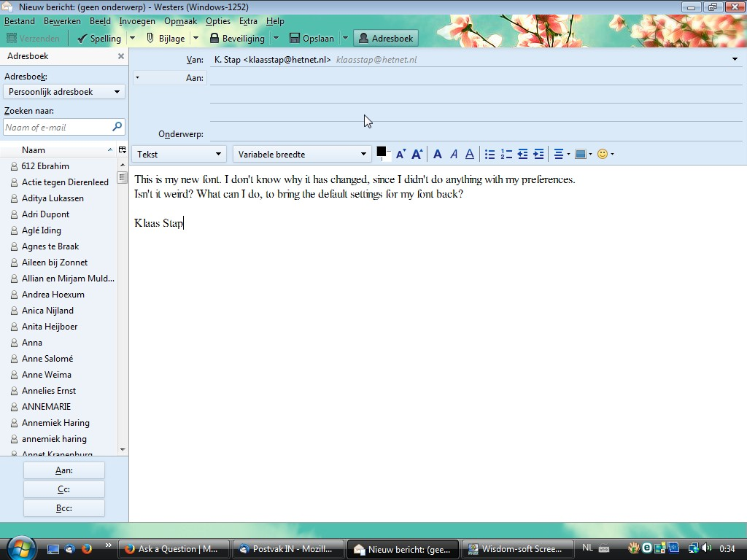Increase font size with larger A icon

point(417,154)
